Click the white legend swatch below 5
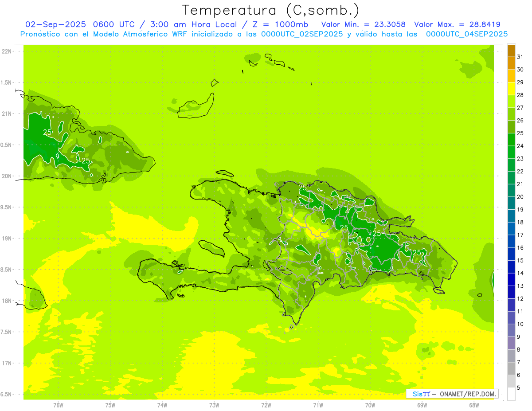Image resolution: width=532 pixels, height=411 pixels. click(511, 394)
